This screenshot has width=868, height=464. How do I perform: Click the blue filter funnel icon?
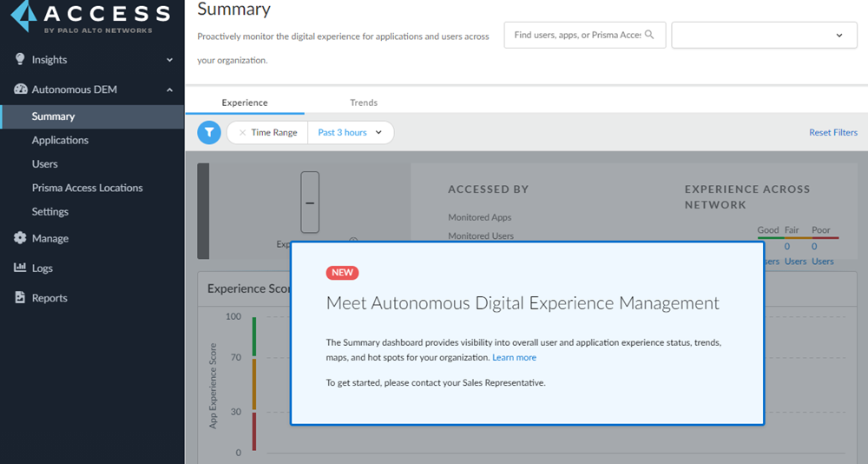pos(209,133)
